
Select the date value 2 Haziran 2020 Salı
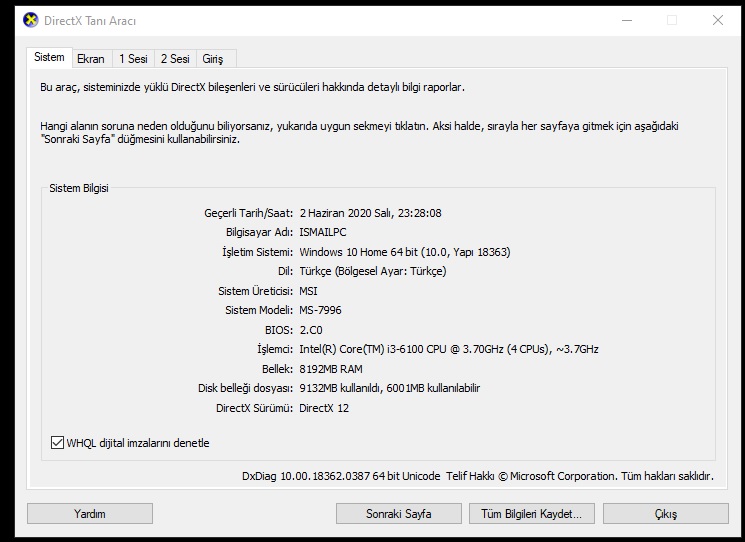coord(371,213)
